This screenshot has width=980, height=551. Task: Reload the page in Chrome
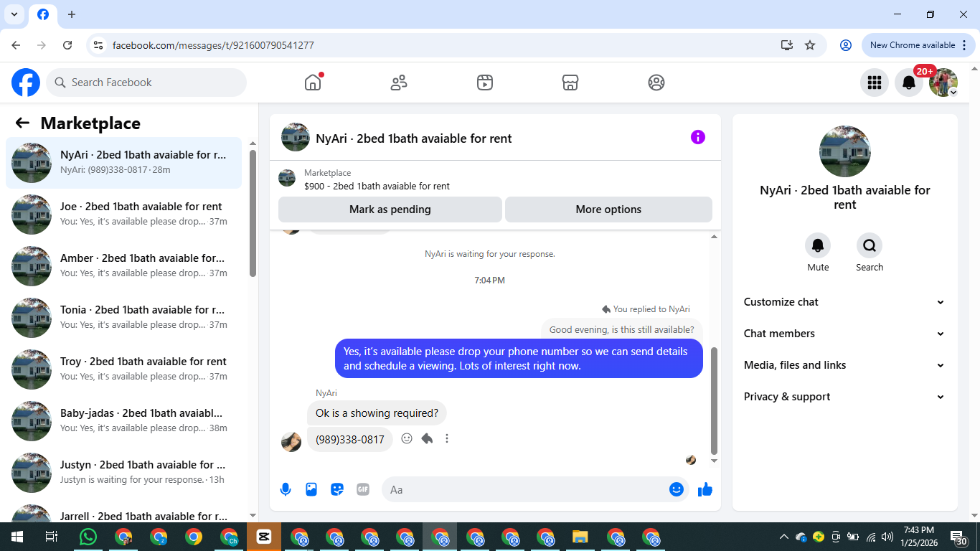point(67,45)
